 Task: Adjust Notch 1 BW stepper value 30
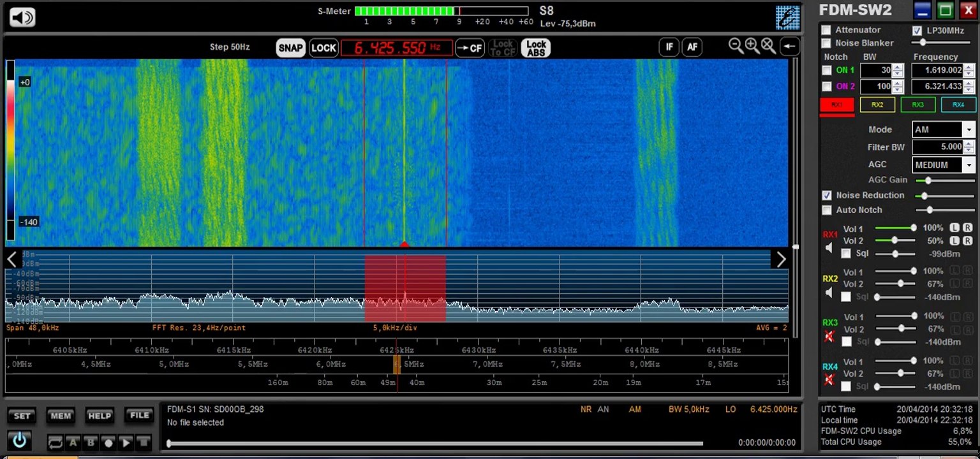(x=898, y=70)
